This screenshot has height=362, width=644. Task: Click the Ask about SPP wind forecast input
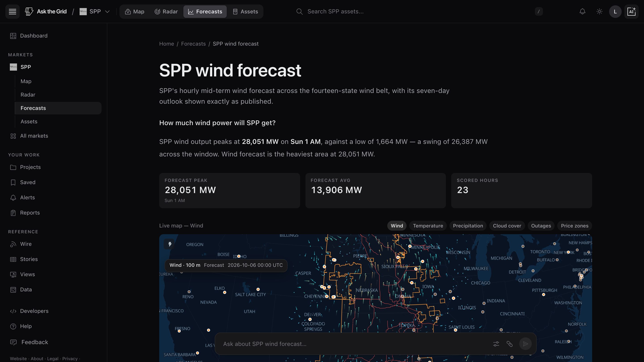pyautogui.click(x=355, y=344)
